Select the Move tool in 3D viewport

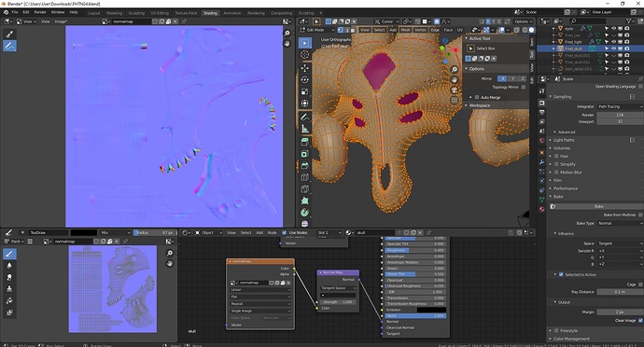click(305, 68)
